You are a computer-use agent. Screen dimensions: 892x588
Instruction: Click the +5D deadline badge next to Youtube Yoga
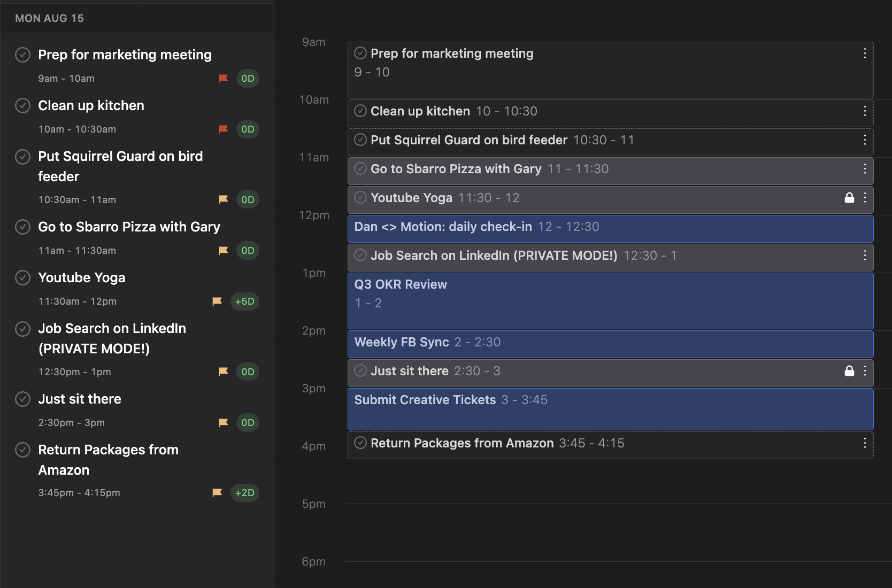pos(244,301)
